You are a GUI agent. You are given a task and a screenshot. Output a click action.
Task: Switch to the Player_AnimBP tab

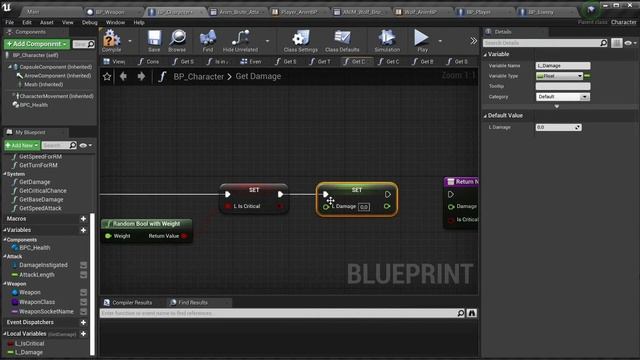(299, 12)
